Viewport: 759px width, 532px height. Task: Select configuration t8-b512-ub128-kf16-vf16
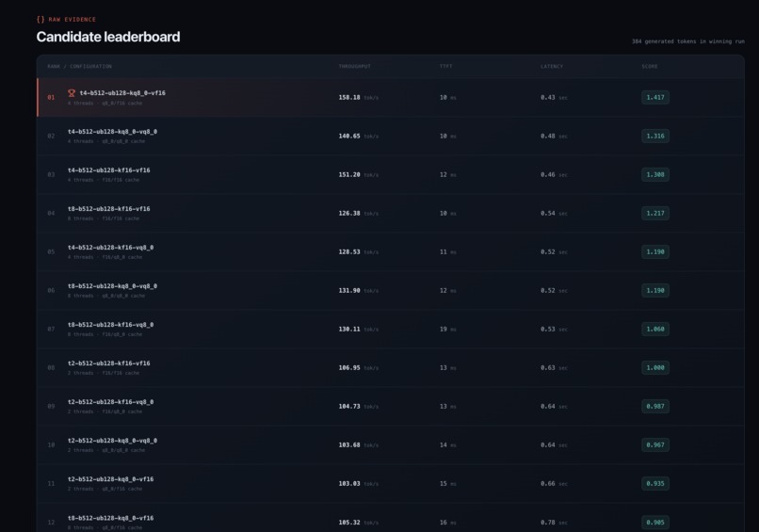coord(109,209)
